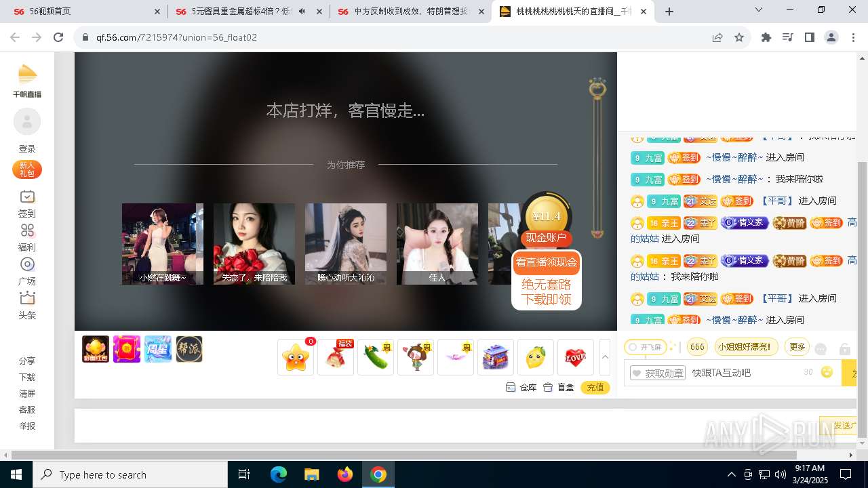Click 举报 in the sidebar

click(27, 426)
